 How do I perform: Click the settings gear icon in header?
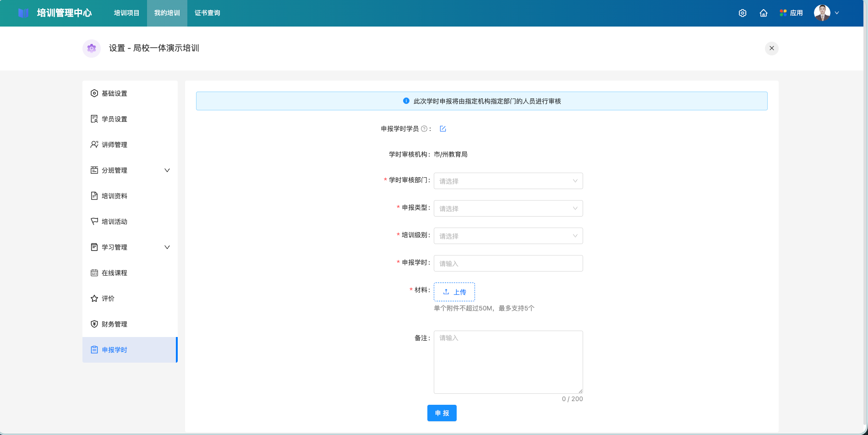click(x=742, y=13)
